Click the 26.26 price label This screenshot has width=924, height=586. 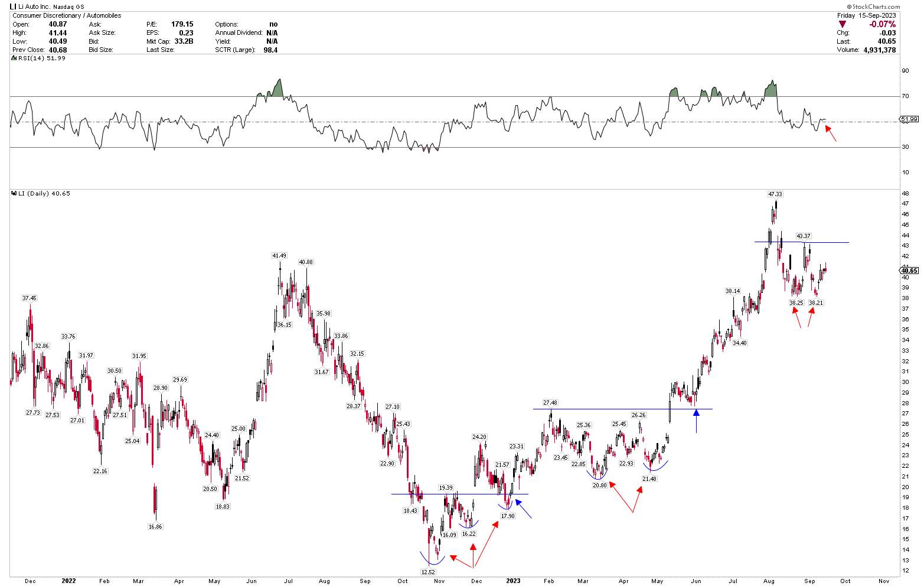(x=639, y=415)
